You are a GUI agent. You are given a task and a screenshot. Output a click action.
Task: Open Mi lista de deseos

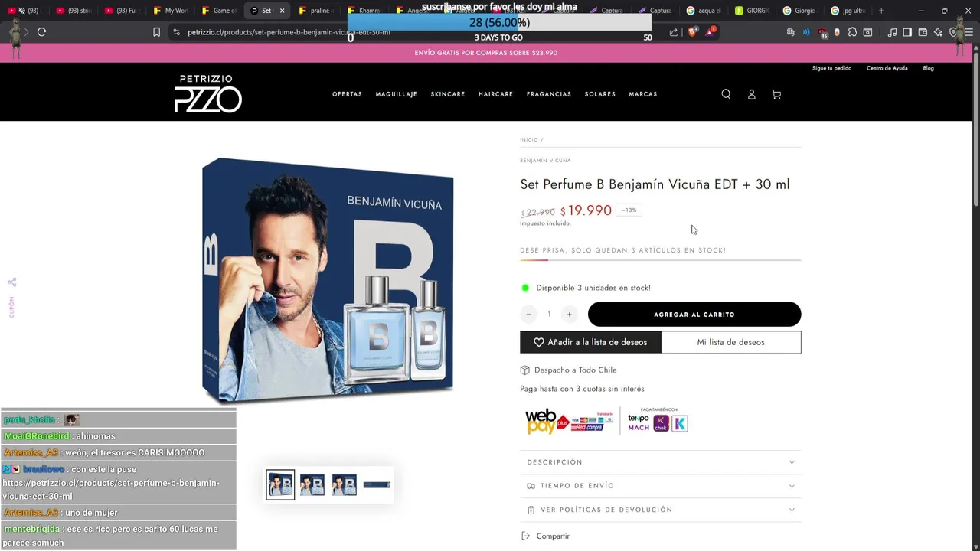coord(731,342)
